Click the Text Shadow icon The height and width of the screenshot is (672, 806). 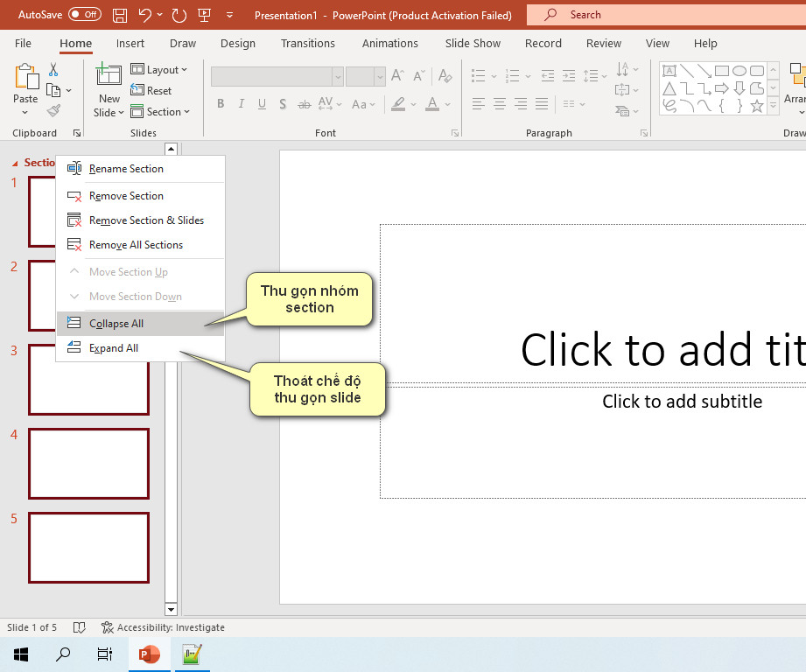point(283,104)
